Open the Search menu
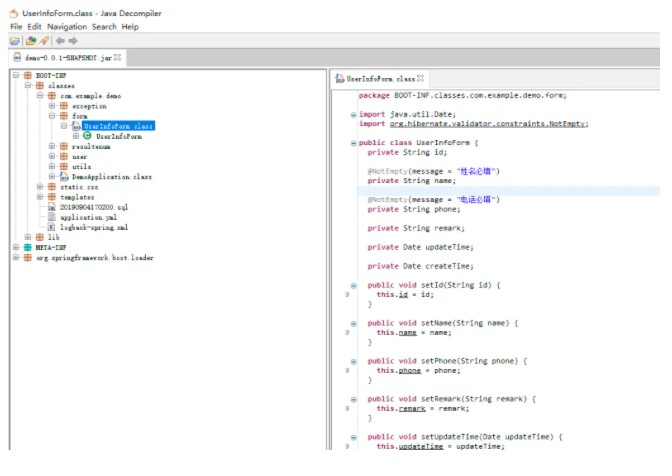This screenshot has width=672, height=476. click(104, 26)
